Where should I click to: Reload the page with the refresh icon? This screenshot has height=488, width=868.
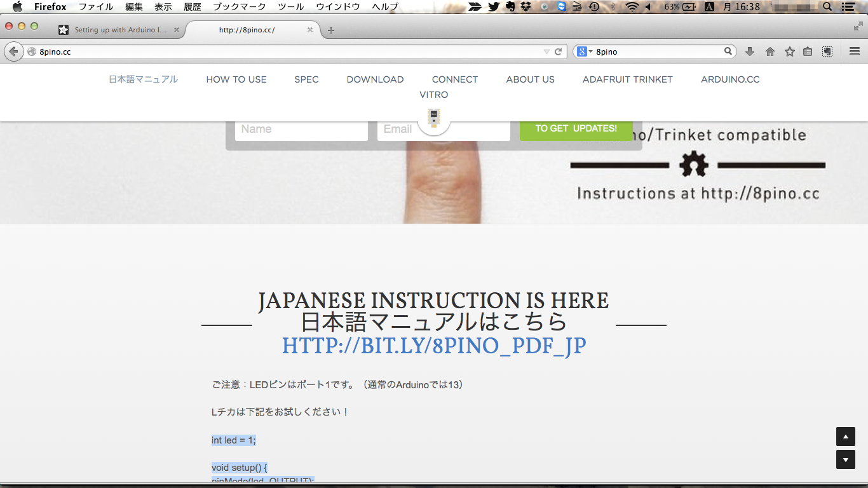tap(558, 52)
